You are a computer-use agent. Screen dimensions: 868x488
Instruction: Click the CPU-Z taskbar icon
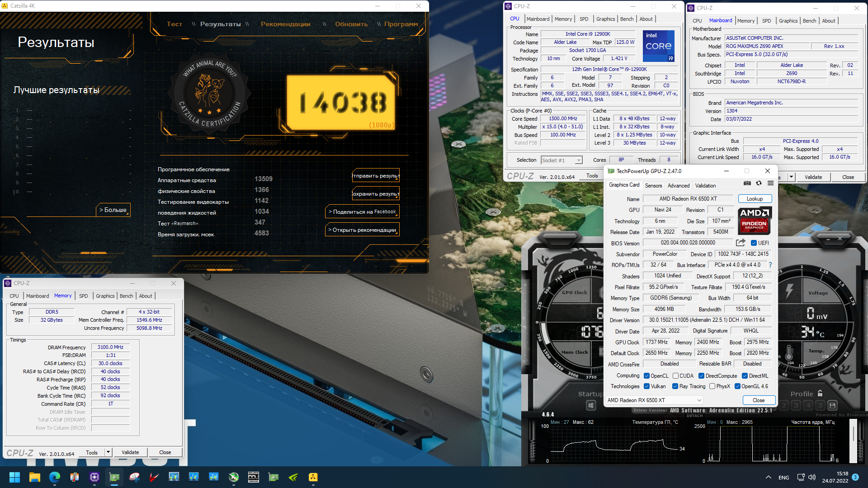94,477
